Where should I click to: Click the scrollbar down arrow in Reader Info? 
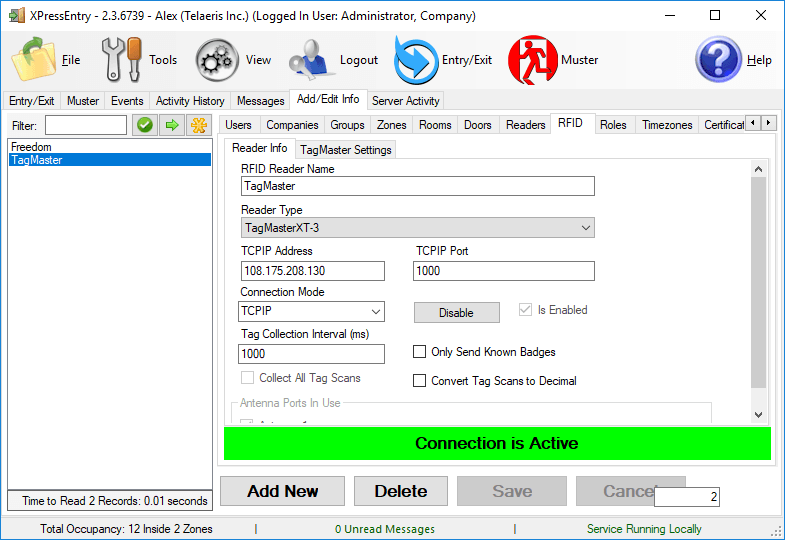(x=758, y=415)
